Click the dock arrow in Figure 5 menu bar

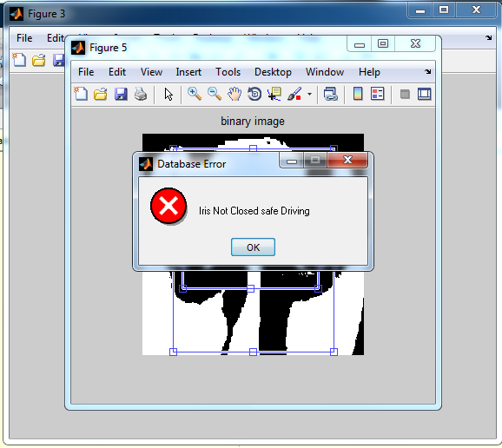[x=428, y=71]
